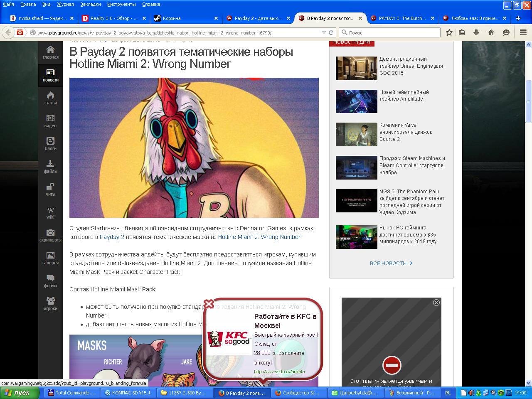
Task: Go back with the browser back arrow
Action: click(8, 32)
